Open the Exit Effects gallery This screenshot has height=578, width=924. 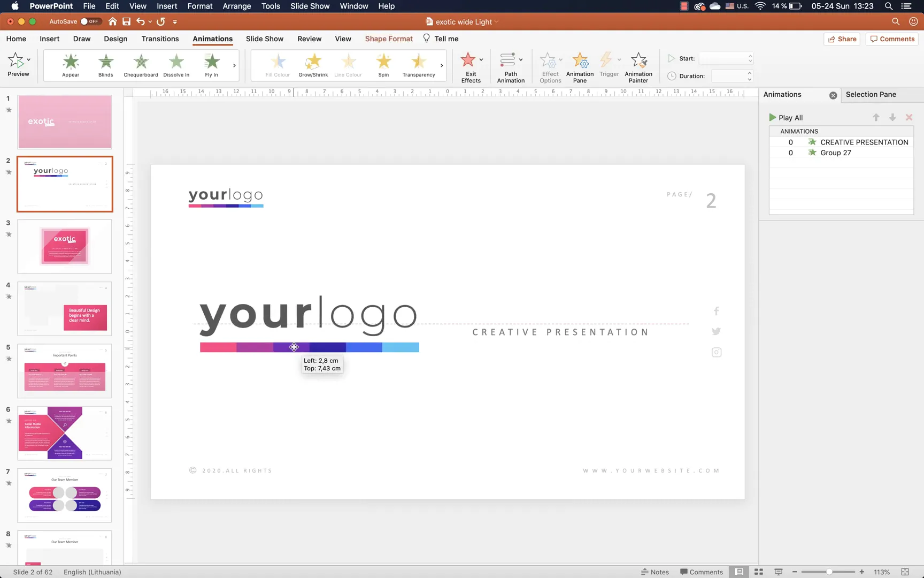[x=470, y=66]
